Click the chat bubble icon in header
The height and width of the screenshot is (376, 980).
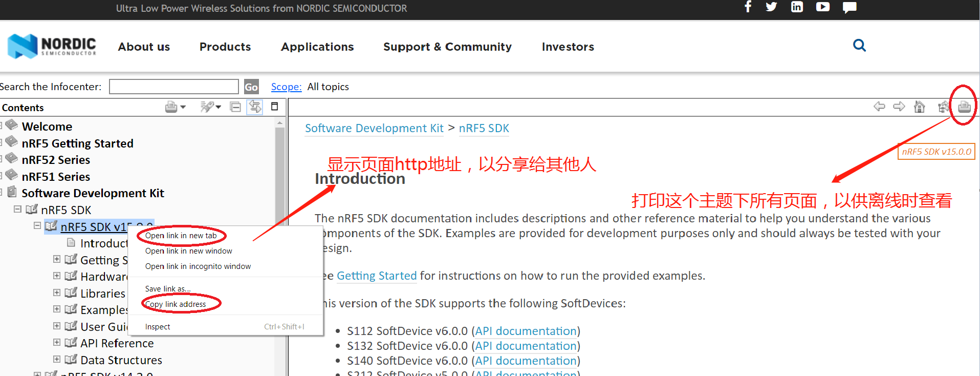(850, 7)
